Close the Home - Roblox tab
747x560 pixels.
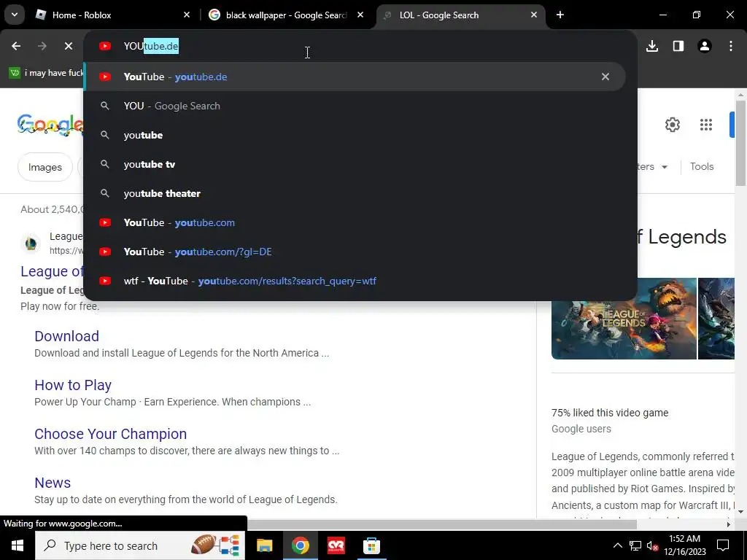pyautogui.click(x=187, y=15)
